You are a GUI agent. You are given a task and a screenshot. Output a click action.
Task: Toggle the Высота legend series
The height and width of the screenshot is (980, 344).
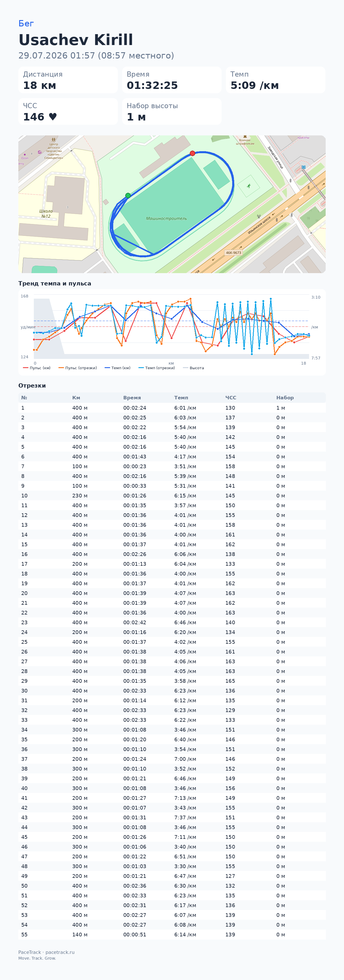[x=193, y=368]
